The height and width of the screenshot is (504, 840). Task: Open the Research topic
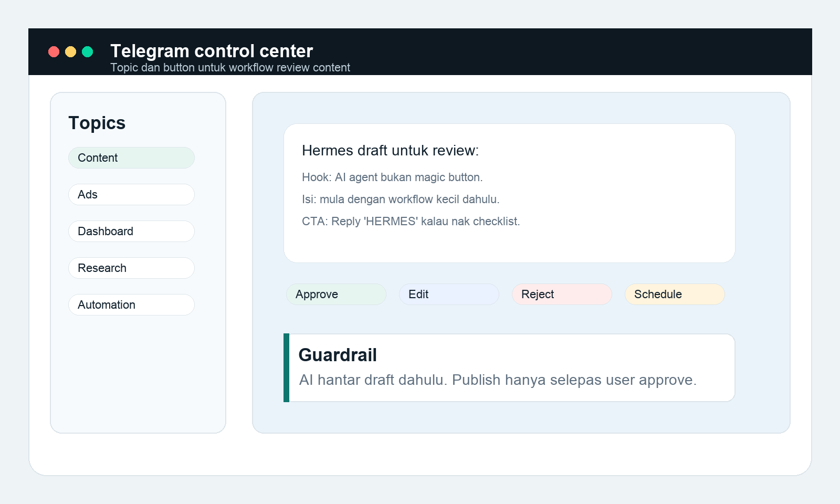tap(131, 268)
